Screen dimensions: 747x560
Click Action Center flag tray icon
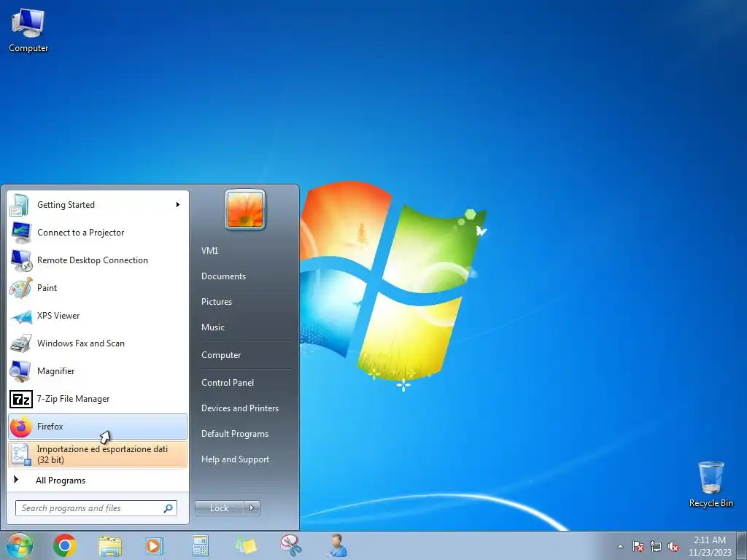[638, 546]
